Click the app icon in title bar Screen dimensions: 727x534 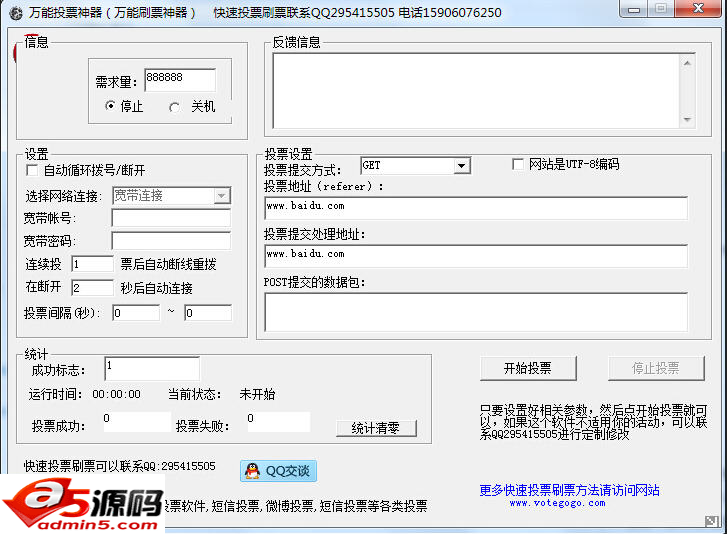click(x=15, y=13)
